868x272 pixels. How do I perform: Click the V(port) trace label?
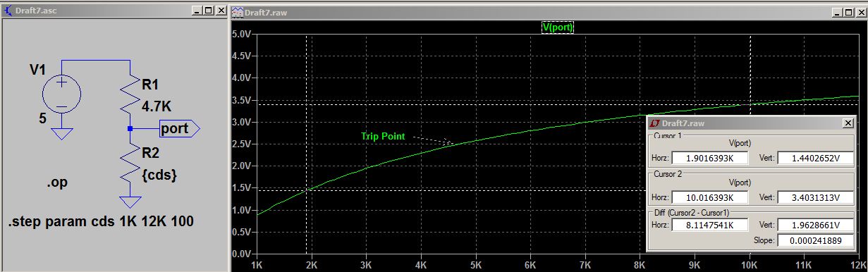tap(557, 27)
